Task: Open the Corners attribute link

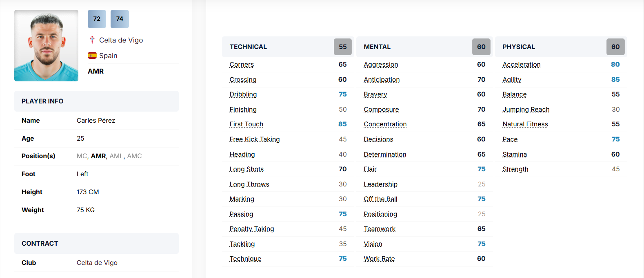Action: coord(242,65)
